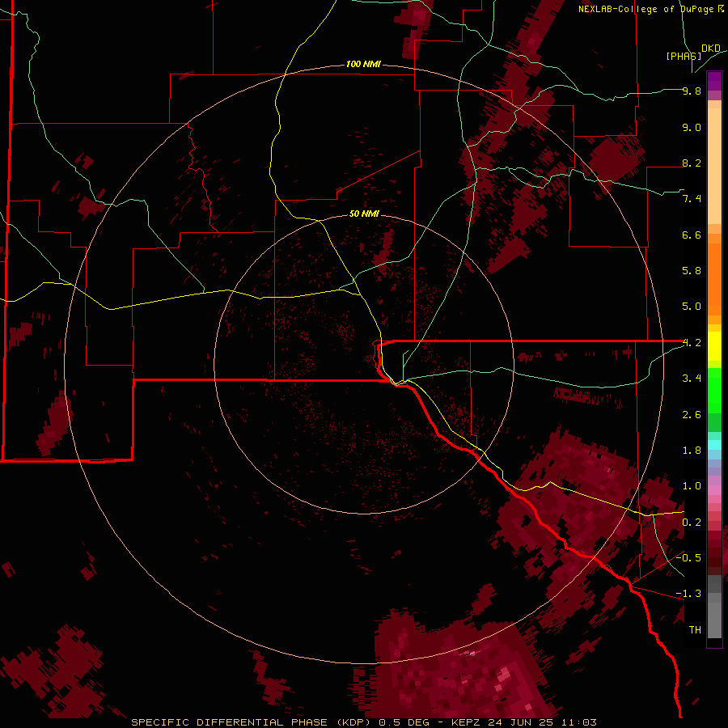Click the purple top segment of the color bar
Screen dimensions: 728x728
714,81
